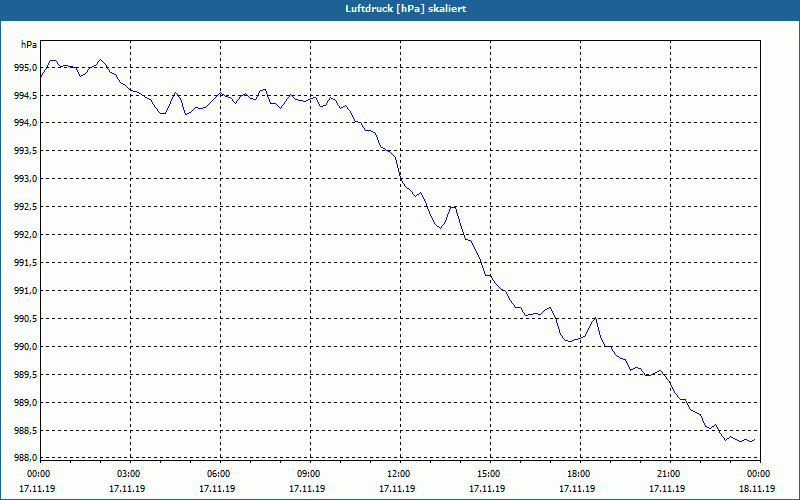Click the '17.11.19' date under 12:00
The width and height of the screenshot is (800, 500).
(397, 489)
